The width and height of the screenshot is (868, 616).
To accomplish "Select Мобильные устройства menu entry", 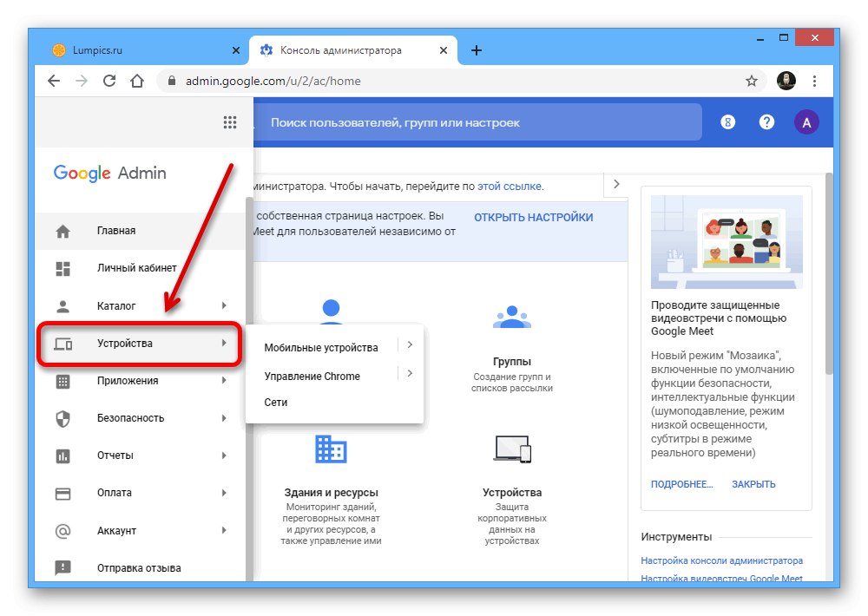I will (321, 348).
